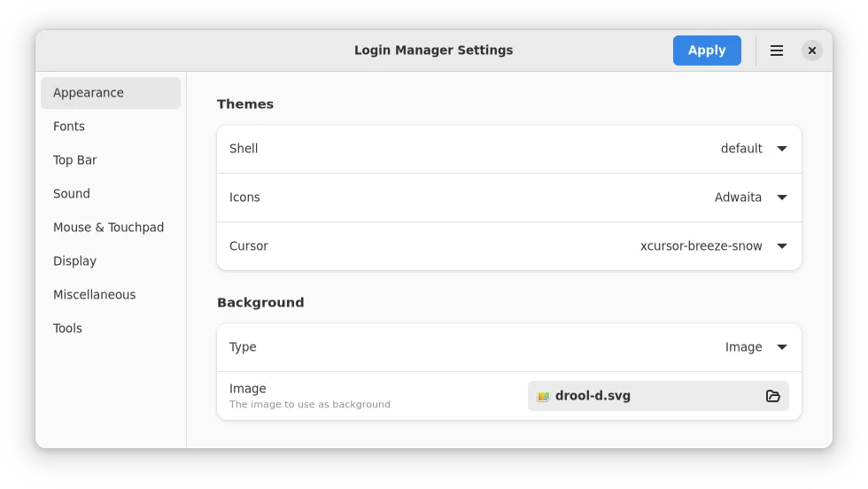
Task: Close the Login Manager Settings window
Action: pyautogui.click(x=811, y=50)
